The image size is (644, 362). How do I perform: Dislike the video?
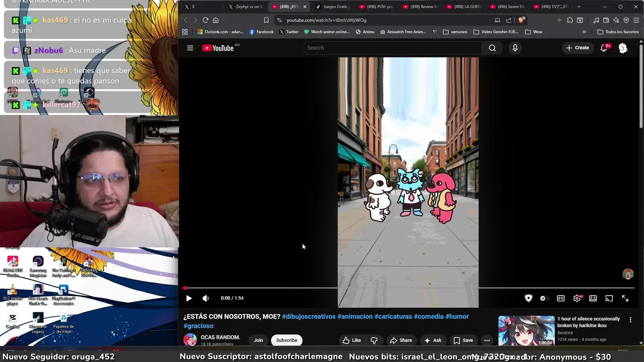pyautogui.click(x=374, y=340)
